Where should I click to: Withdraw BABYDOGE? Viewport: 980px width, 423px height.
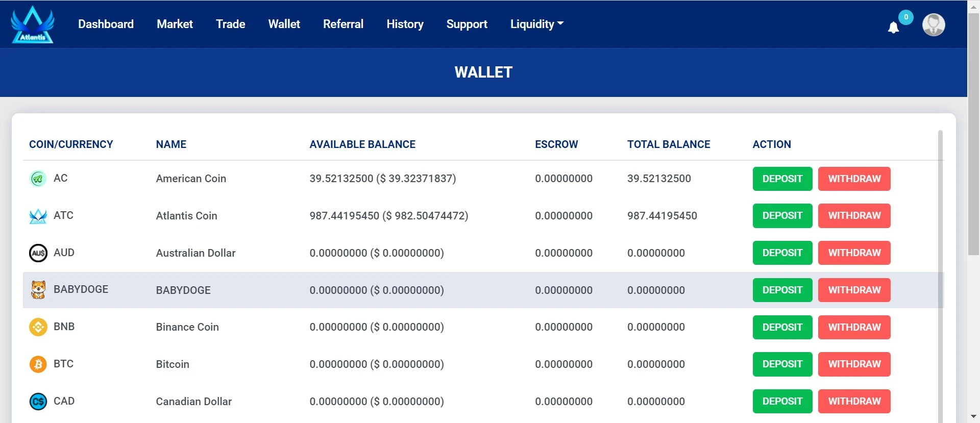[854, 290]
